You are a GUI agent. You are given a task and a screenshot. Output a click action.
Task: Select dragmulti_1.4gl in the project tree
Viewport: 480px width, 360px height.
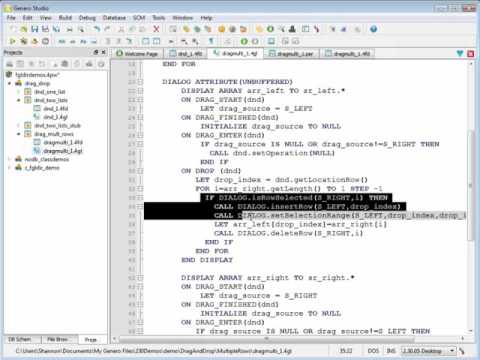[63, 151]
